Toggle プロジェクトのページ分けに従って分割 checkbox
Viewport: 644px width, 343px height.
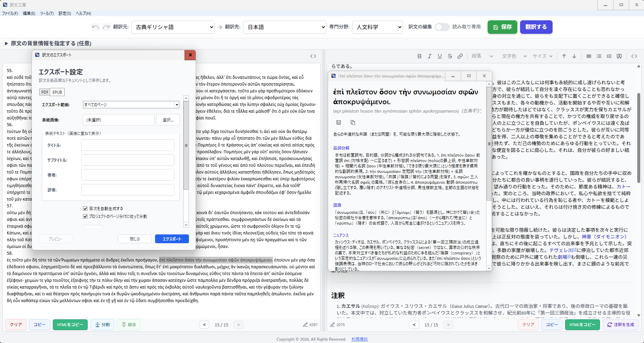pos(85,216)
